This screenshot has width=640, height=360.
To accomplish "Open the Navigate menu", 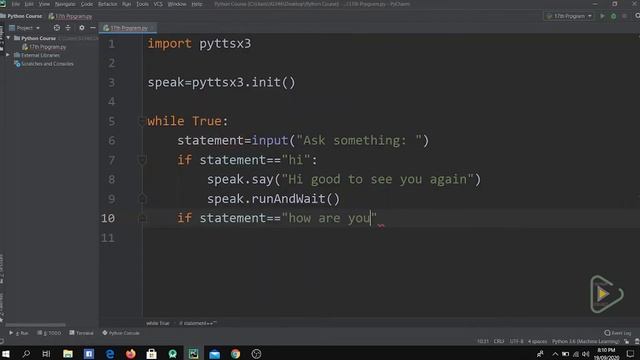I will 65,4.
